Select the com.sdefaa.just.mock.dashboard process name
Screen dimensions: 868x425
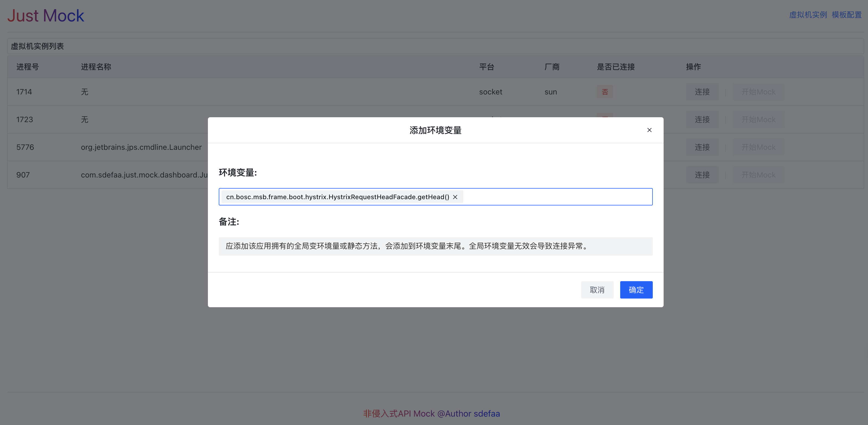click(144, 175)
